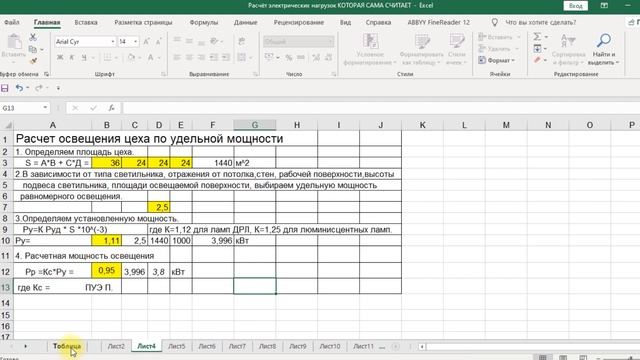
Task: Switch to the Лист5 sheet tab
Action: click(x=177, y=346)
